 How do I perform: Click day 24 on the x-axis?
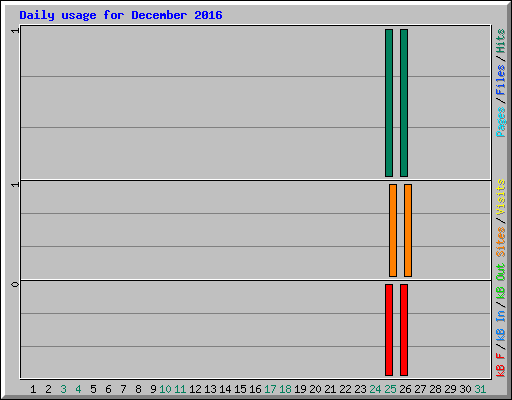375,389
